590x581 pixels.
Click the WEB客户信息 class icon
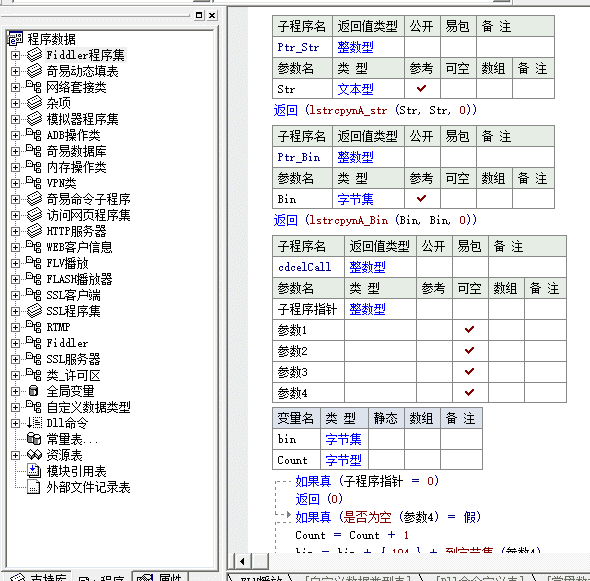point(34,247)
